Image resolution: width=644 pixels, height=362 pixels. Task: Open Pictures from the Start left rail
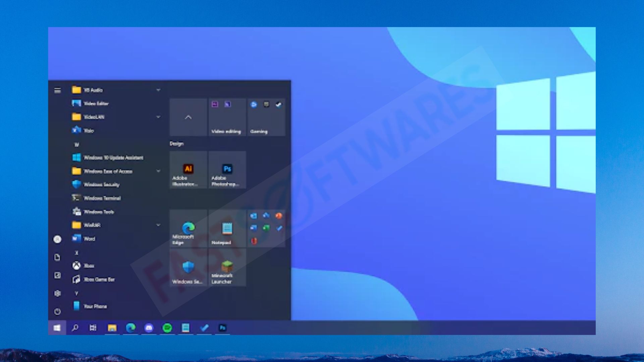tap(57, 275)
